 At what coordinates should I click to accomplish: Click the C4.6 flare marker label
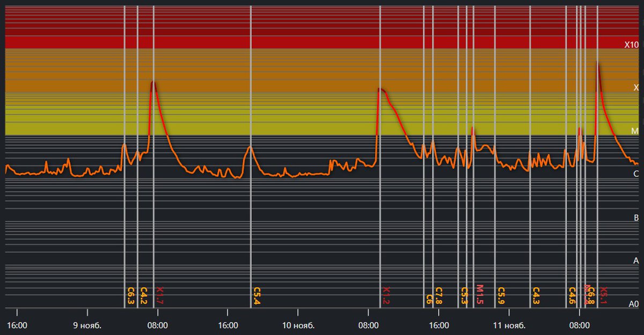pyautogui.click(x=572, y=296)
